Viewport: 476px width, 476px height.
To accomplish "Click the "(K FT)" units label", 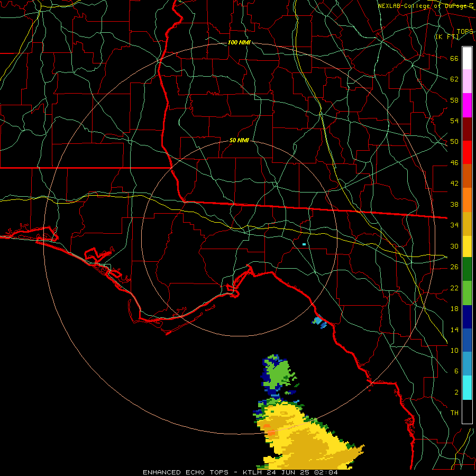I will pos(447,36).
